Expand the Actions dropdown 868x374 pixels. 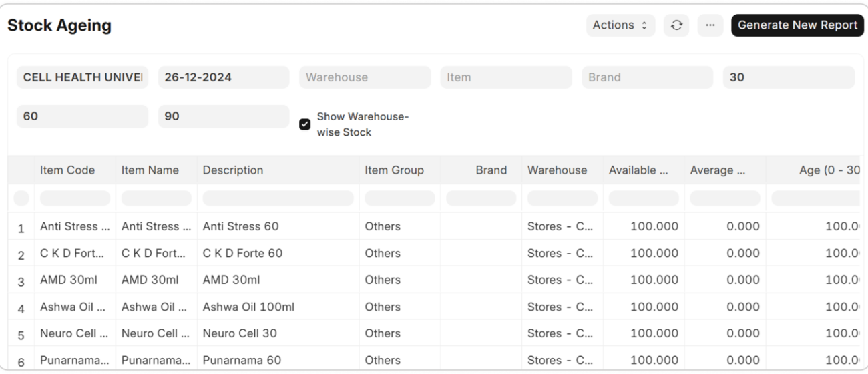pyautogui.click(x=620, y=25)
